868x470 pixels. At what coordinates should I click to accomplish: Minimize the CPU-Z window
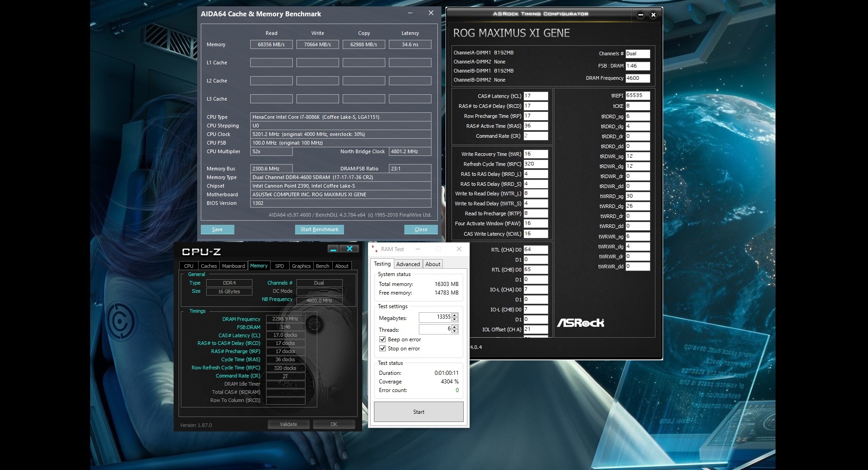(x=334, y=249)
